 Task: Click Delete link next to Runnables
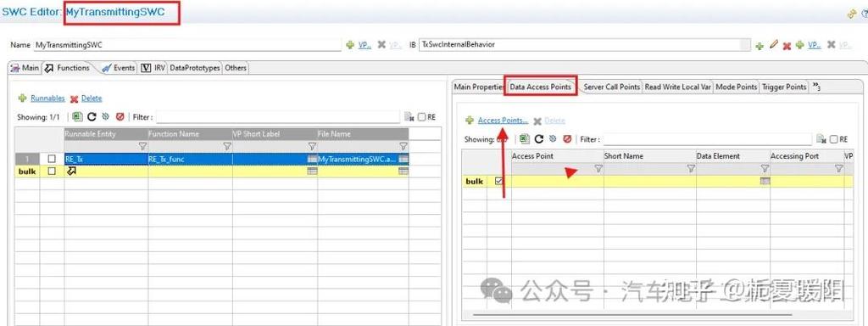[92, 98]
